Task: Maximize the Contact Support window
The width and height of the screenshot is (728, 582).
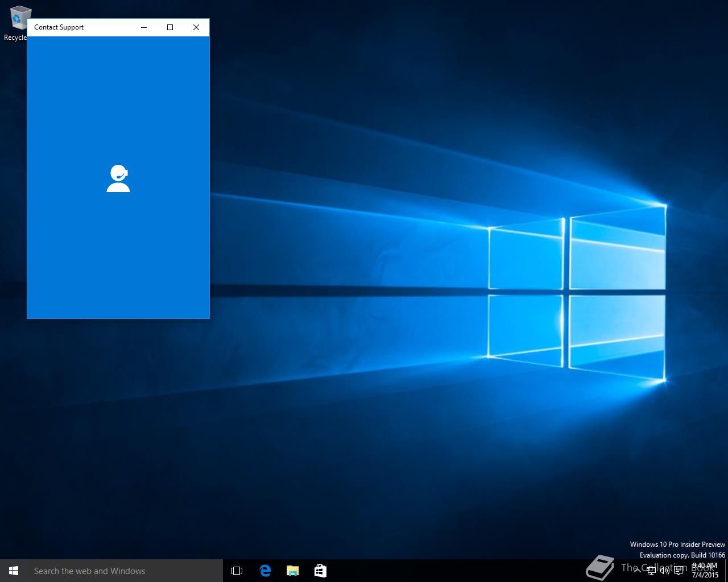Action: [170, 27]
